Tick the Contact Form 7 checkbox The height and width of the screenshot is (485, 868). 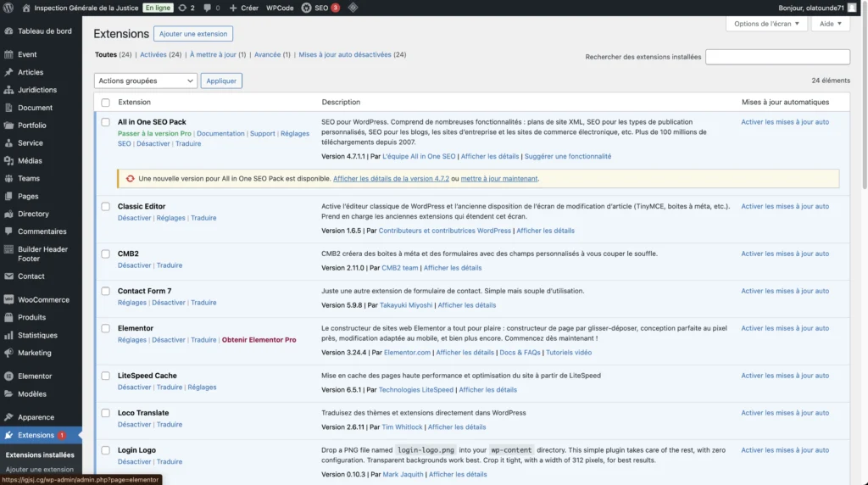click(x=106, y=291)
